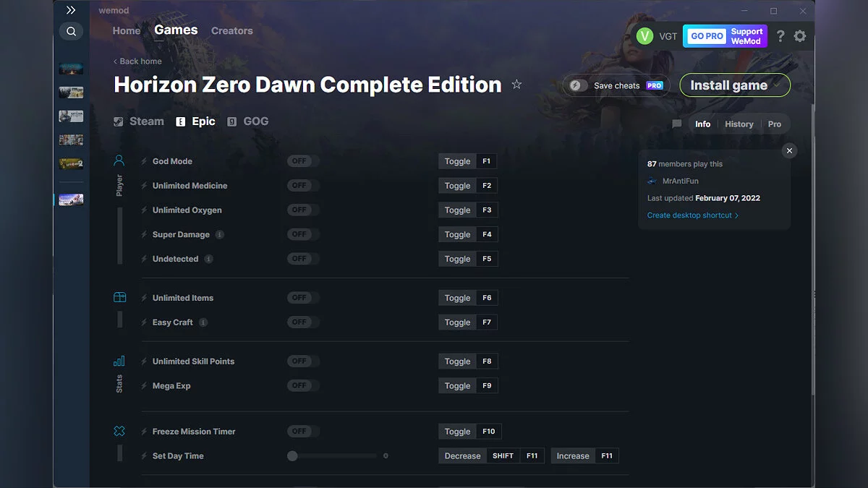
Task: Click the help question mark icon
Action: click(780, 35)
